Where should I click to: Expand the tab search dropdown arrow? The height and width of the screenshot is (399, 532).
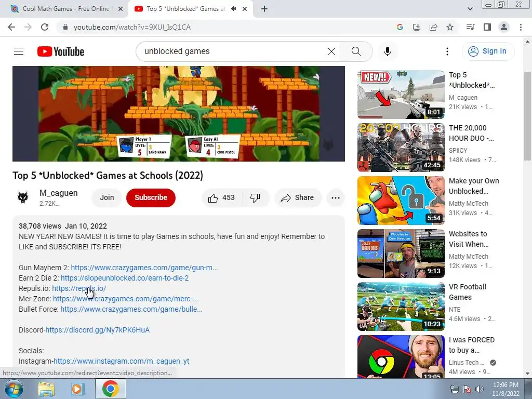click(x=470, y=9)
